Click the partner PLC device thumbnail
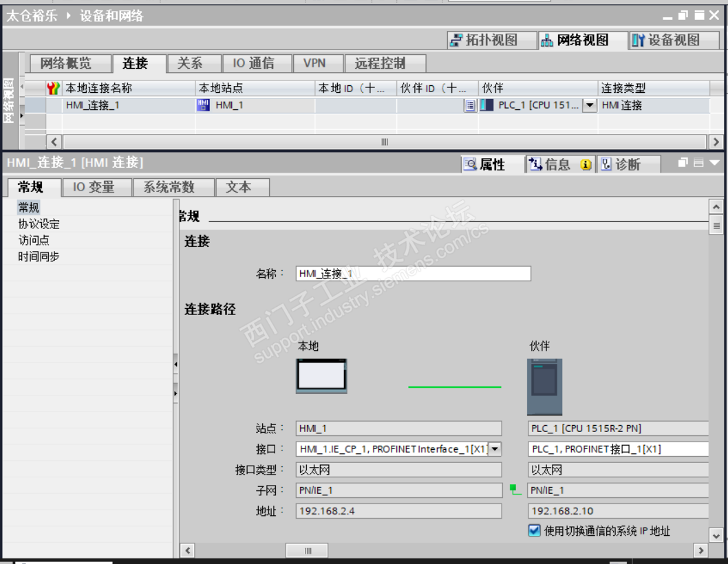728x564 pixels. coord(544,387)
